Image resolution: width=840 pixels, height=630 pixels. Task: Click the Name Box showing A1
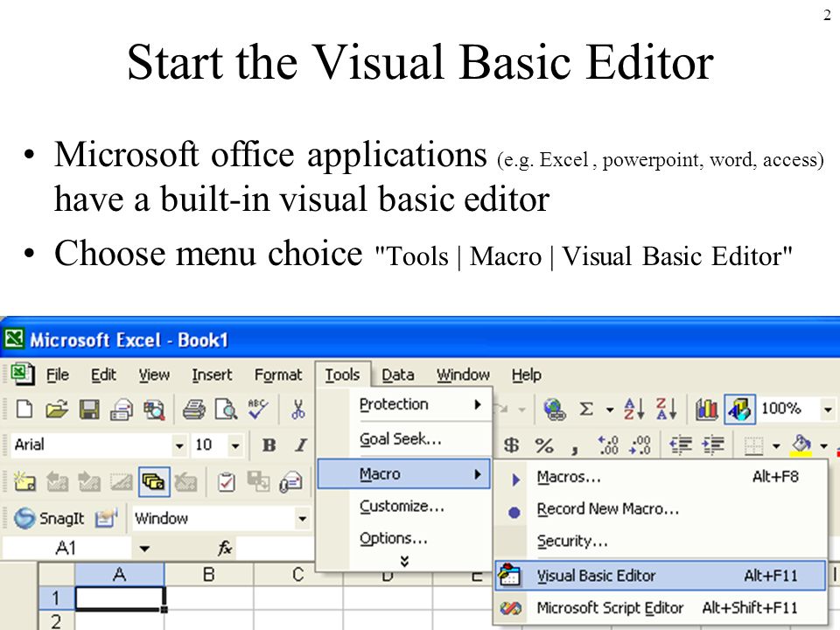tap(67, 548)
